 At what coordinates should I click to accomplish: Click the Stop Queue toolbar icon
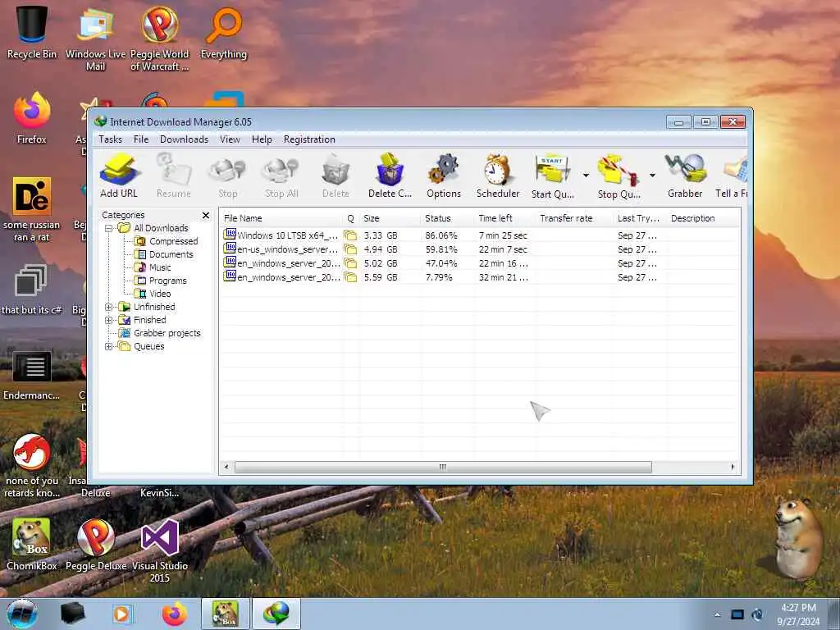(x=619, y=176)
